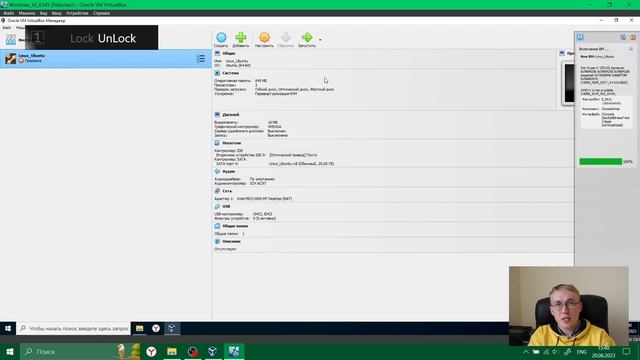Open the Справка menu
This screenshot has height=360, width=640.
point(101,13)
